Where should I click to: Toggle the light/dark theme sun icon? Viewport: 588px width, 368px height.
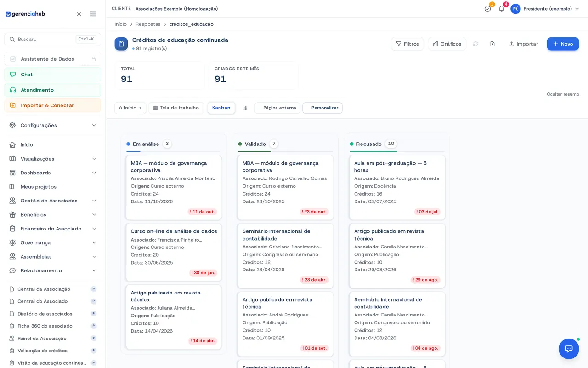79,14
